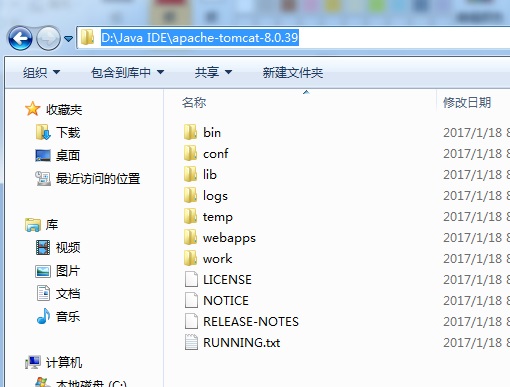Image resolution: width=510 pixels, height=387 pixels.
Task: Click the folder icon in address bar
Action: pos(88,37)
